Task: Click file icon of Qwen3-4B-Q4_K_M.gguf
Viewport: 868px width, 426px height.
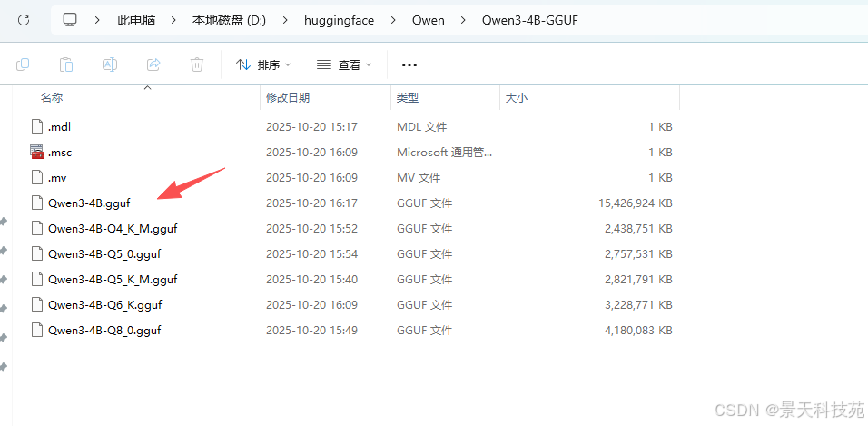Action: (37, 229)
